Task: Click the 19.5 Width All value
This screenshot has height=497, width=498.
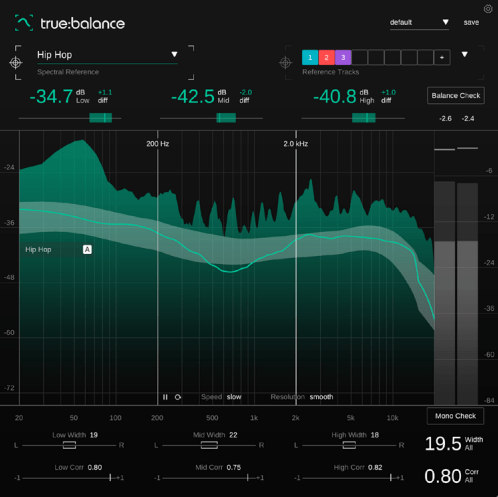Action: (x=443, y=444)
